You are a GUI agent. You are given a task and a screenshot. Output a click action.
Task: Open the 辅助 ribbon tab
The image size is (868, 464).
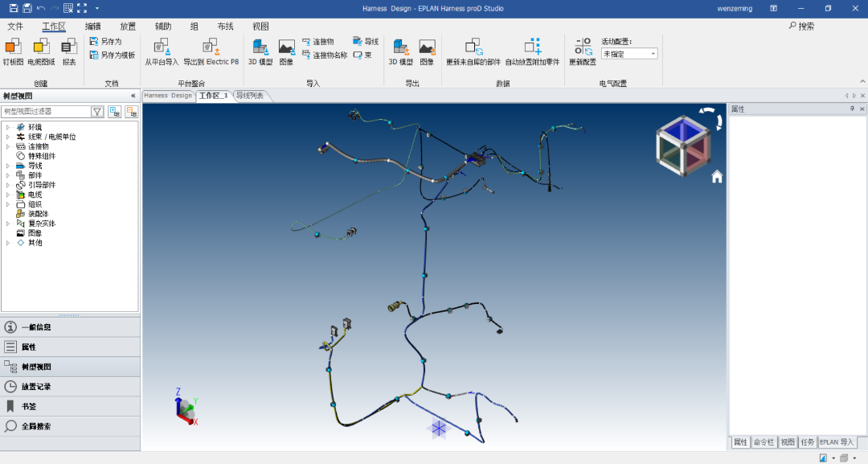click(163, 26)
